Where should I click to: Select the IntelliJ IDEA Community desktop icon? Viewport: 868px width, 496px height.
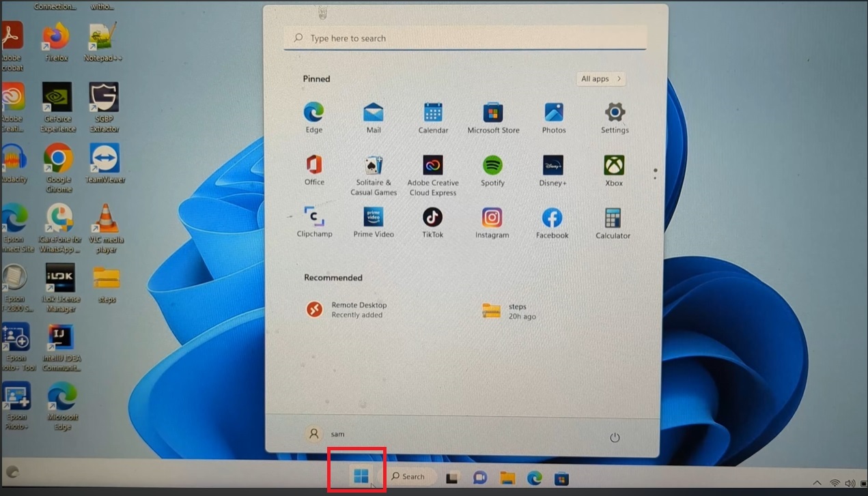click(61, 348)
